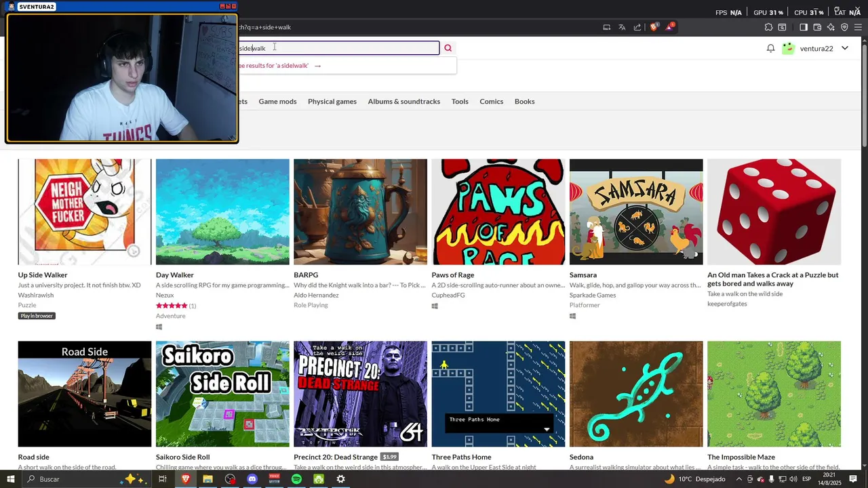Open the Voice Meeter taskbar icon
868x488 pixels.
point(275,479)
